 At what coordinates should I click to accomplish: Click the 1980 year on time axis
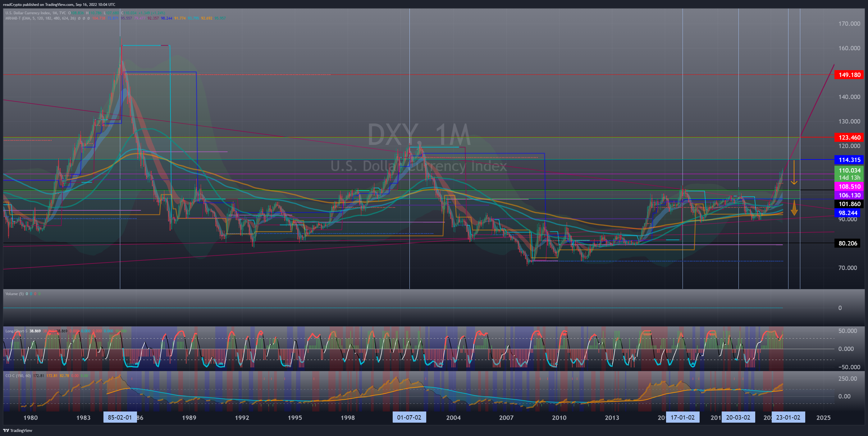coord(30,418)
